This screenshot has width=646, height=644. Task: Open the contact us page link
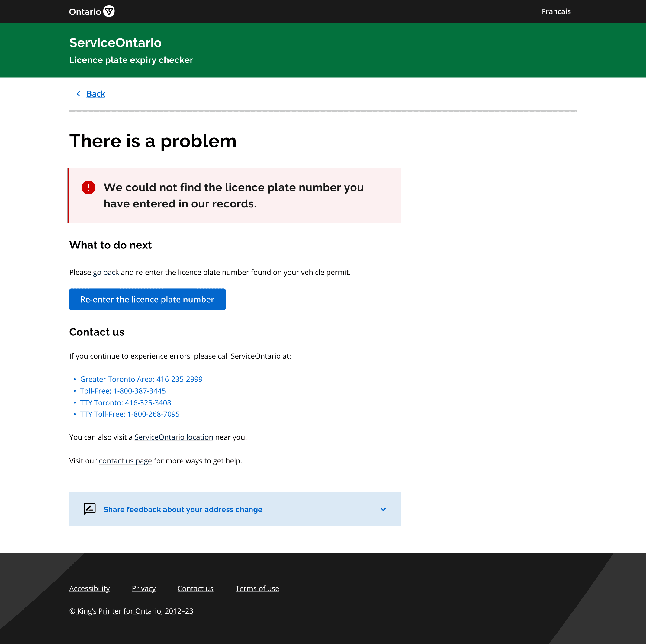point(125,460)
